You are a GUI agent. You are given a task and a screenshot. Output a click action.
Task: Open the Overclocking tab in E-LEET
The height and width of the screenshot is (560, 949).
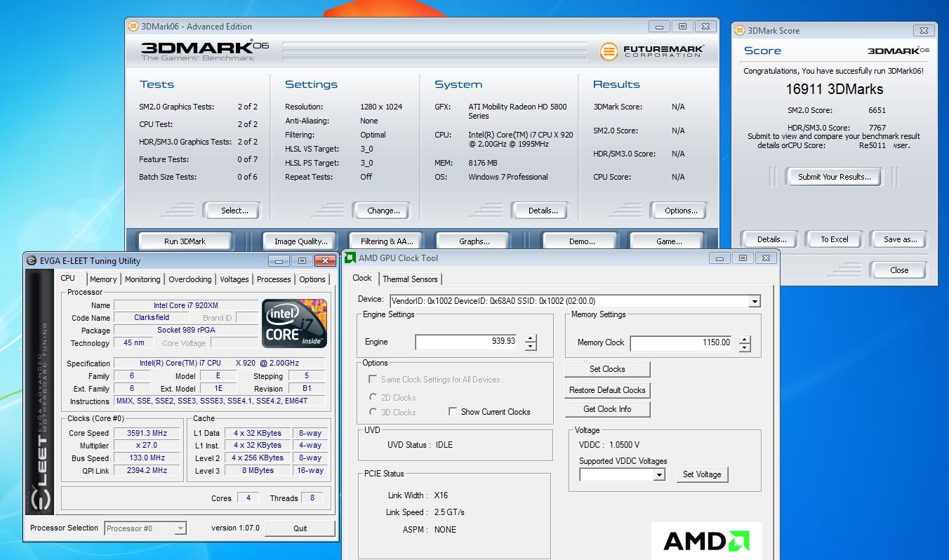tap(190, 279)
